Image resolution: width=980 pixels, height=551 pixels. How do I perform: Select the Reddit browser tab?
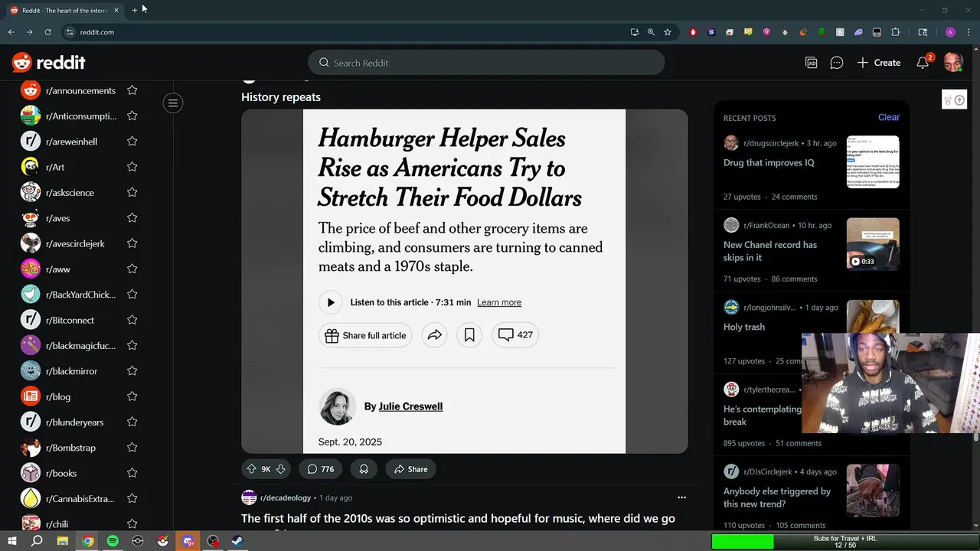tap(64, 10)
